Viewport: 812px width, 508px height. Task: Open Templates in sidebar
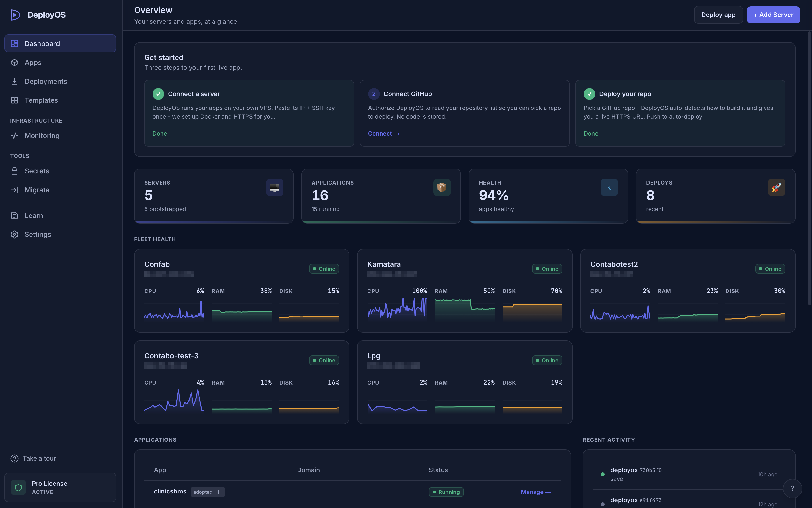coord(60,100)
